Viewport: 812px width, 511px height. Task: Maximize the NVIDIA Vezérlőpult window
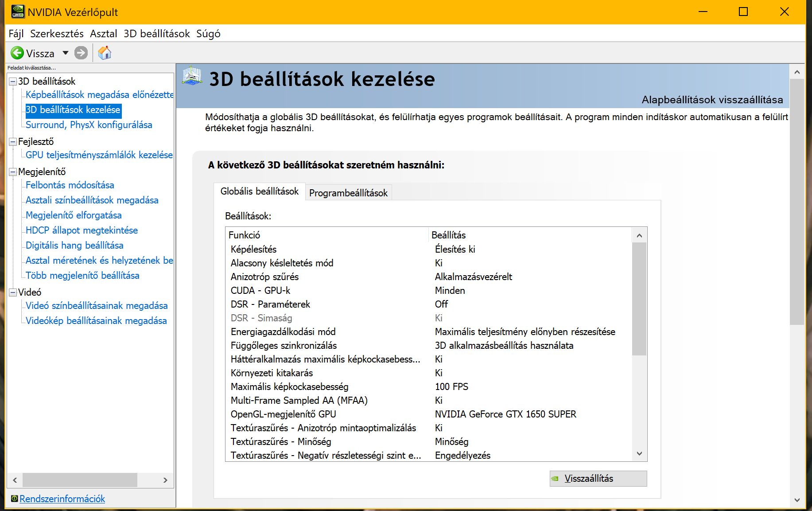point(743,12)
